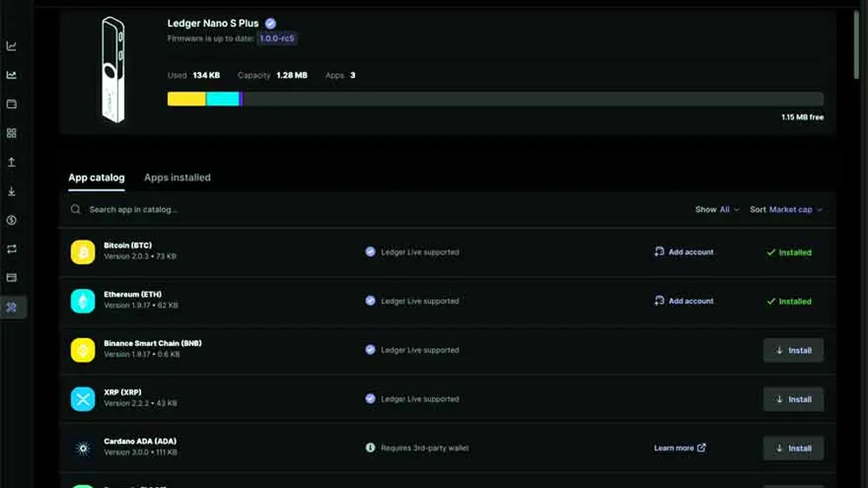The width and height of the screenshot is (868, 488).
Task: Click the vertical scrollbar on the right
Action: pos(857,44)
